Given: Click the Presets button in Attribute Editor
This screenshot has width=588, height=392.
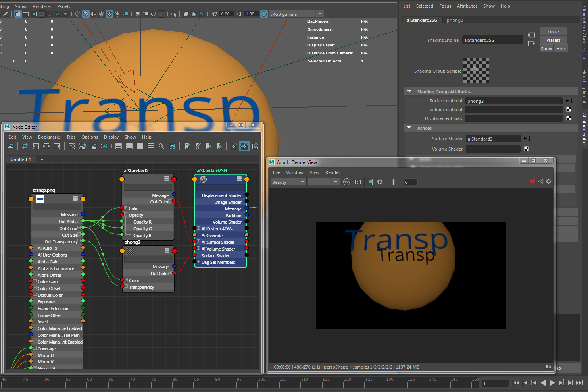Looking at the screenshot, I should (x=553, y=40).
